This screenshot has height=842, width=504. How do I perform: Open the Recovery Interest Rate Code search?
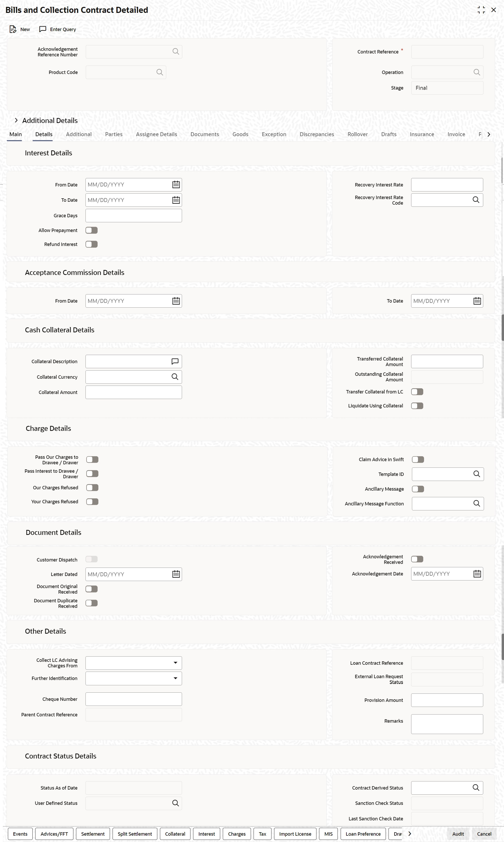(476, 200)
